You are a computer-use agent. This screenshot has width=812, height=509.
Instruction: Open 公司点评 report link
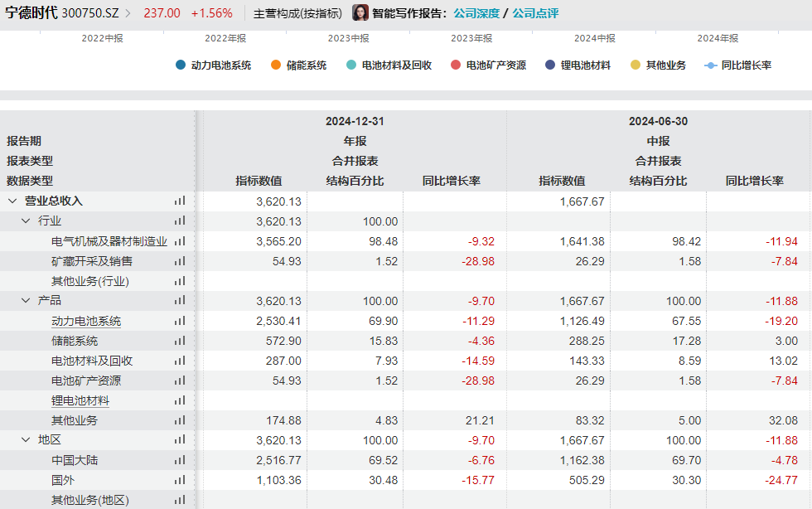pyautogui.click(x=535, y=13)
